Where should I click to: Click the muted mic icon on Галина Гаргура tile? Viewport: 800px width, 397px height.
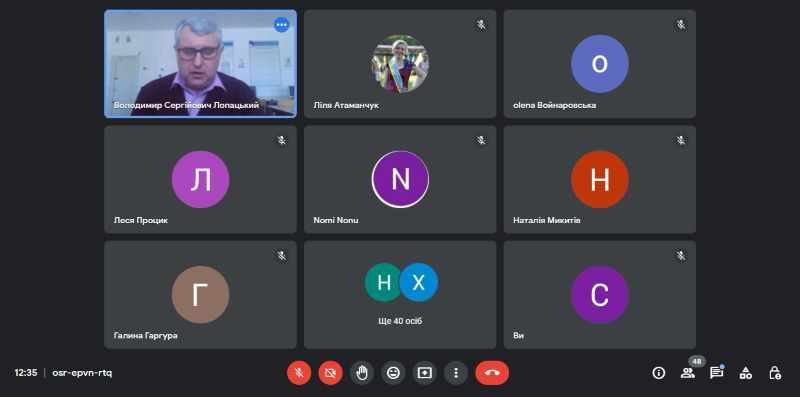(282, 255)
